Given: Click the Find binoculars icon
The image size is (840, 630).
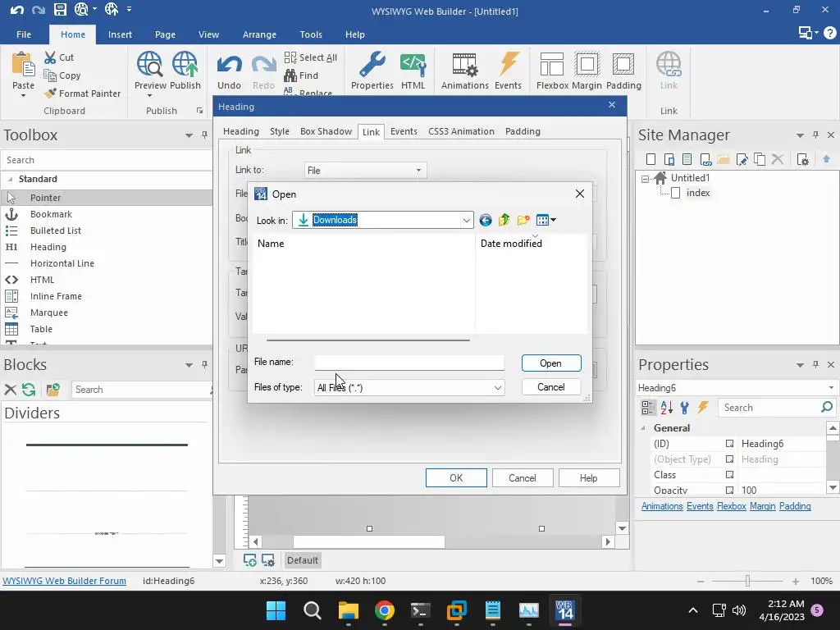Looking at the screenshot, I should pyautogui.click(x=290, y=75).
